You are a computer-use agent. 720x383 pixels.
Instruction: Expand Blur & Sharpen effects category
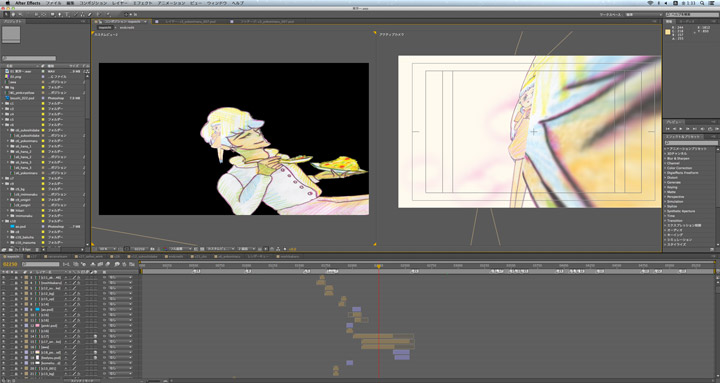pyautogui.click(x=665, y=158)
